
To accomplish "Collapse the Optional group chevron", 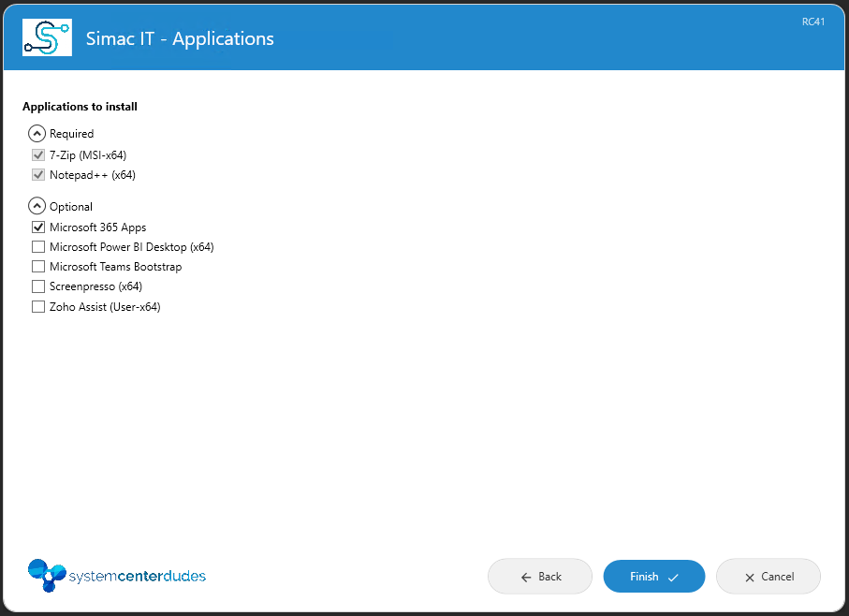I will pyautogui.click(x=37, y=206).
